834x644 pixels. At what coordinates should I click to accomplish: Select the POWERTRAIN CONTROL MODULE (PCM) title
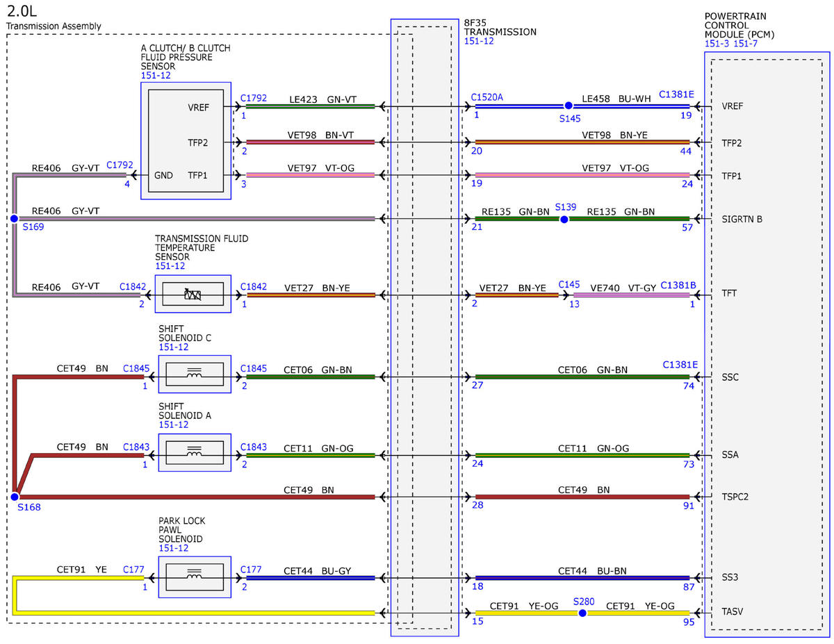pos(739,25)
